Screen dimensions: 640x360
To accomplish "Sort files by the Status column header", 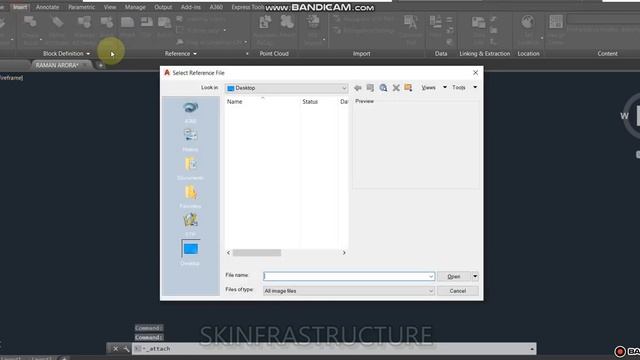I will [x=310, y=102].
